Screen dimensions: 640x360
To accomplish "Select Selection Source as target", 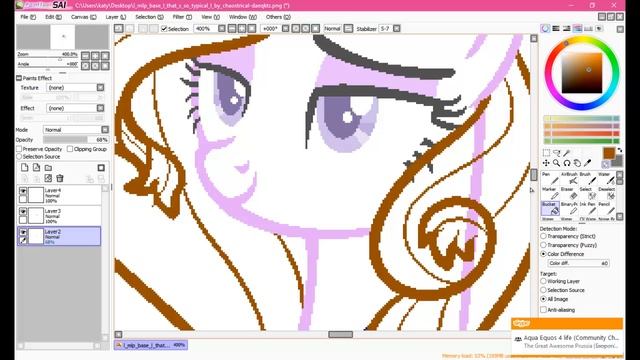I will (x=543, y=290).
